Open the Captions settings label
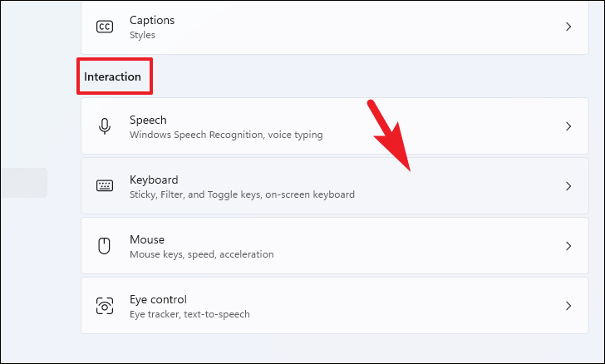The width and height of the screenshot is (605, 364). (152, 20)
